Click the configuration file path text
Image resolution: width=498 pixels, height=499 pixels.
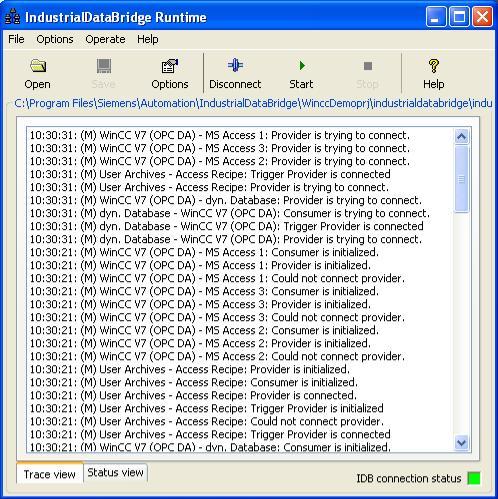253,103
